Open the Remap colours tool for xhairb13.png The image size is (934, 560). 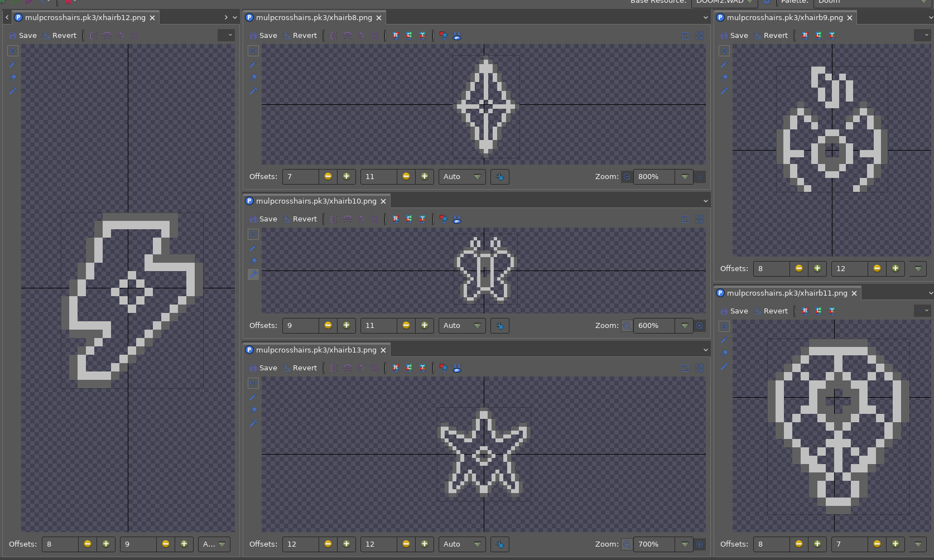(396, 368)
